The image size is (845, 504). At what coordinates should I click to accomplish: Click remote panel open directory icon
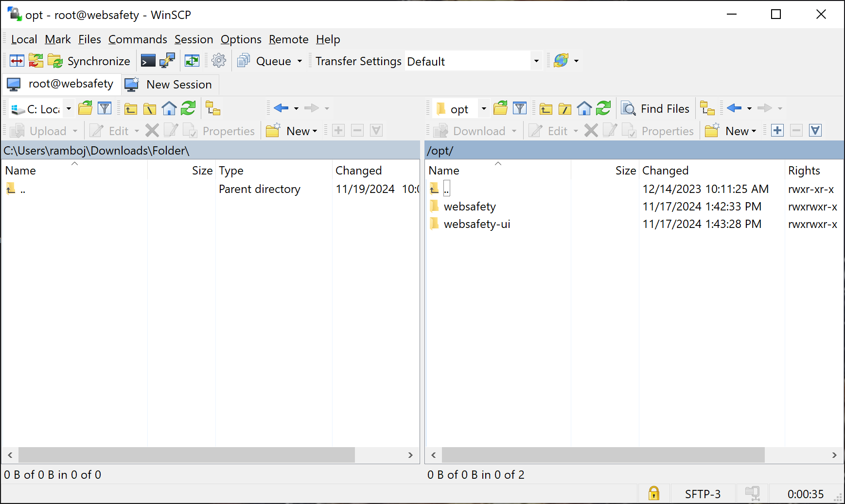coord(501,108)
